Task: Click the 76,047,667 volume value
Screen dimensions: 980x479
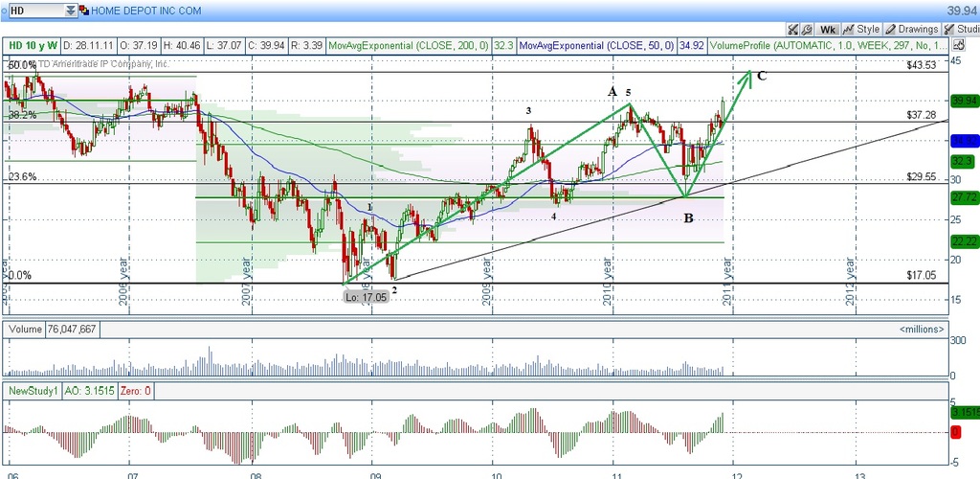Action: click(x=71, y=329)
